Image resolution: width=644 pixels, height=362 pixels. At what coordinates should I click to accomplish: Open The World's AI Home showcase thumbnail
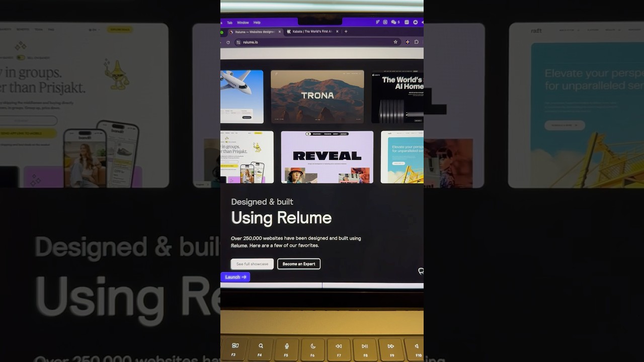pos(397,98)
